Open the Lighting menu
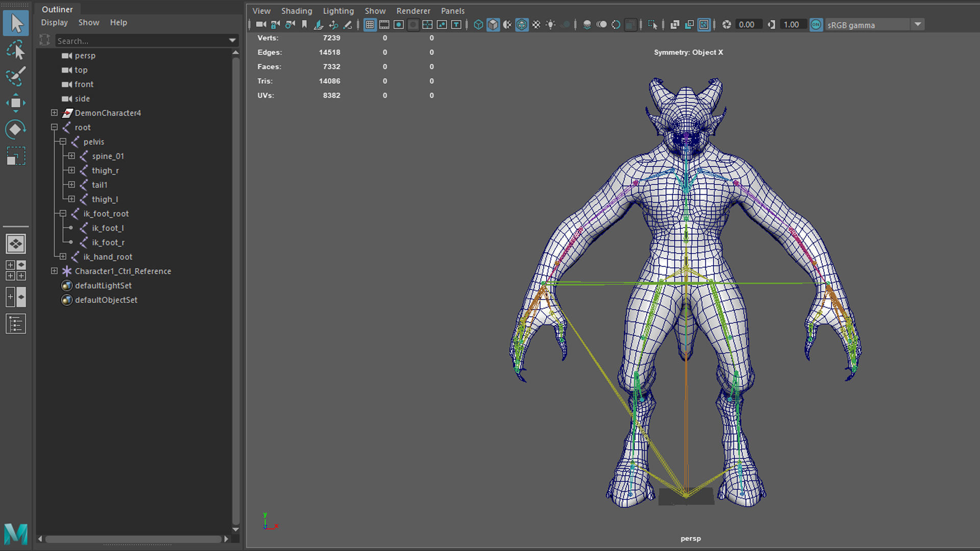Screen dimensions: 980x551 pyautogui.click(x=338, y=11)
